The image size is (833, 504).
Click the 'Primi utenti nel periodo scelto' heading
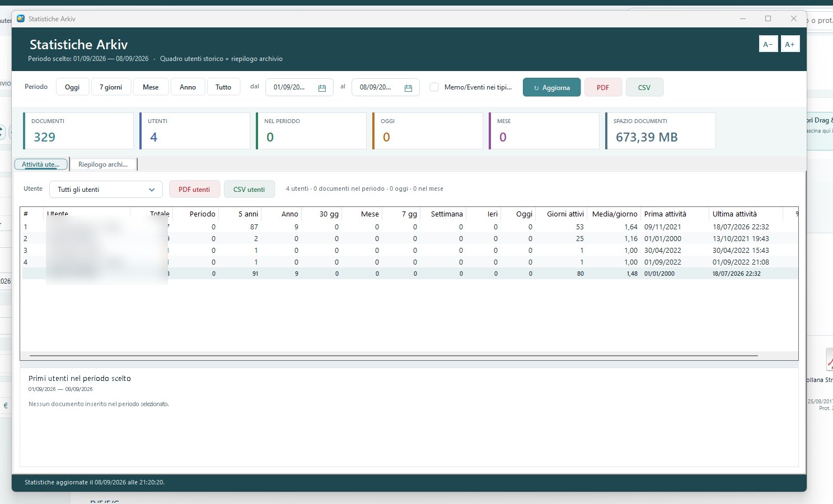pyautogui.click(x=79, y=379)
